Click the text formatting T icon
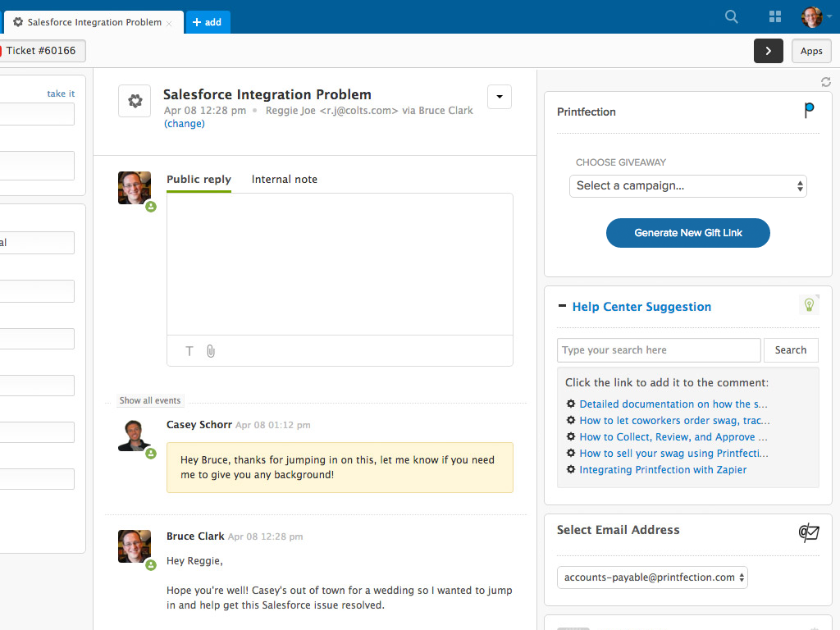The height and width of the screenshot is (630, 840). pyautogui.click(x=189, y=351)
